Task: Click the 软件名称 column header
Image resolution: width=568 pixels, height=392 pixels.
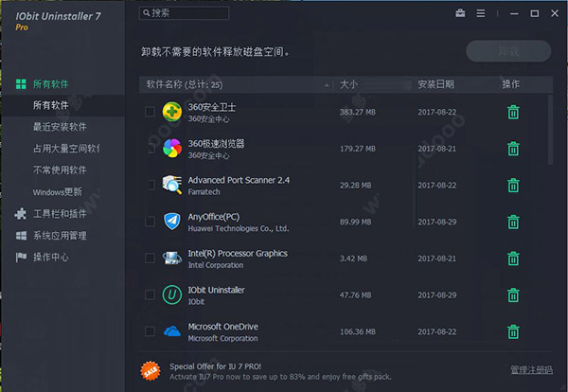Action: (185, 84)
